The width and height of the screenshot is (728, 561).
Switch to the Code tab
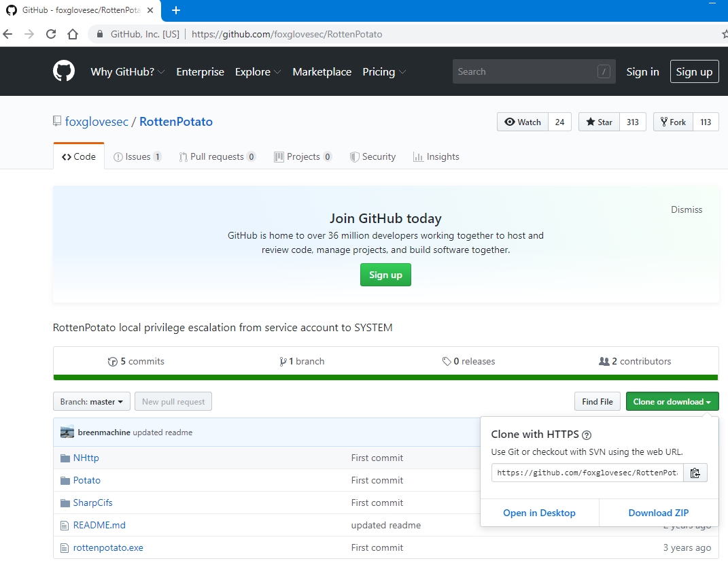coord(78,156)
